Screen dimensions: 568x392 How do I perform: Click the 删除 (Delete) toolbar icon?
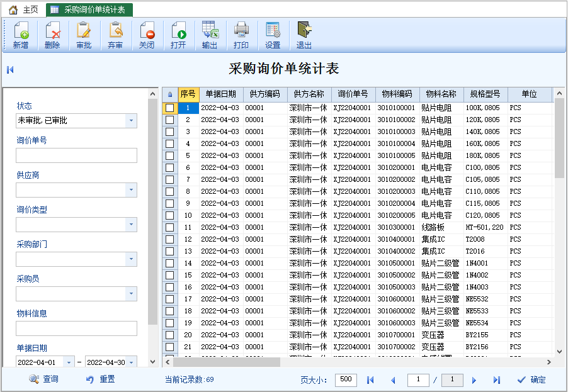[52, 35]
